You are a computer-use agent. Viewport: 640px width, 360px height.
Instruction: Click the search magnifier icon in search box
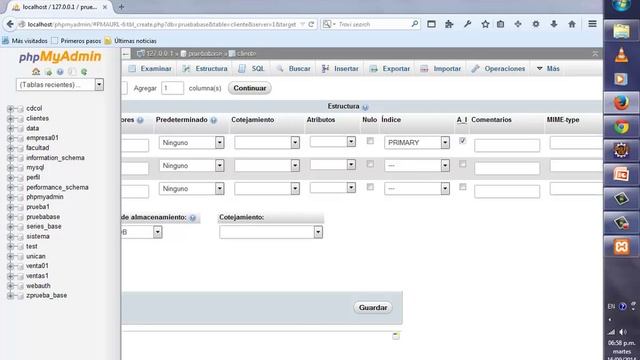coord(414,24)
